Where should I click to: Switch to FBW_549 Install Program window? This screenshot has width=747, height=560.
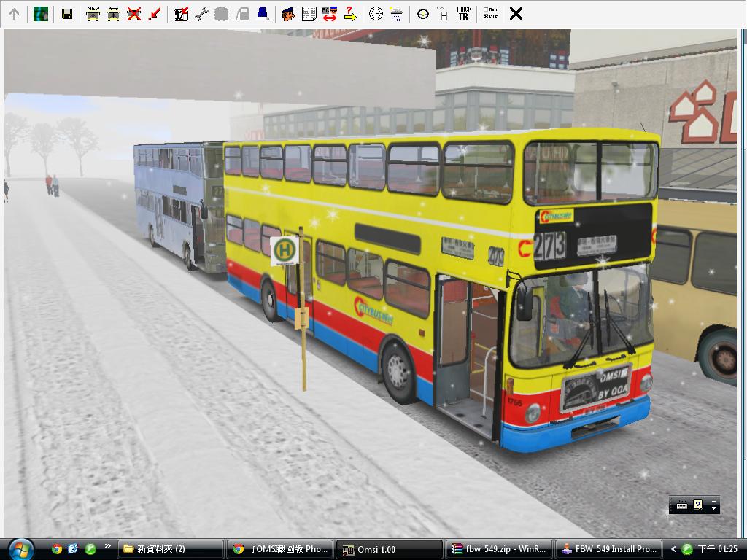point(608,549)
